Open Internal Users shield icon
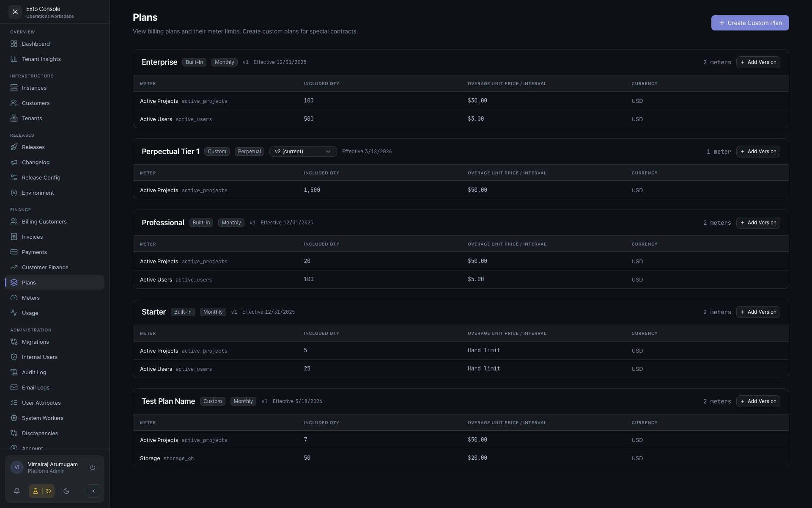The width and height of the screenshot is (812, 508). click(14, 357)
